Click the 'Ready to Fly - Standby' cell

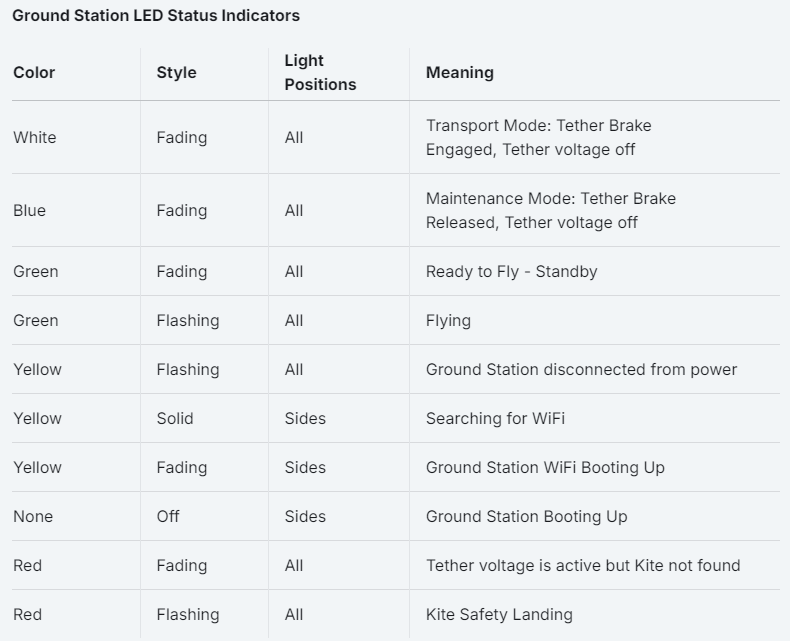[511, 271]
